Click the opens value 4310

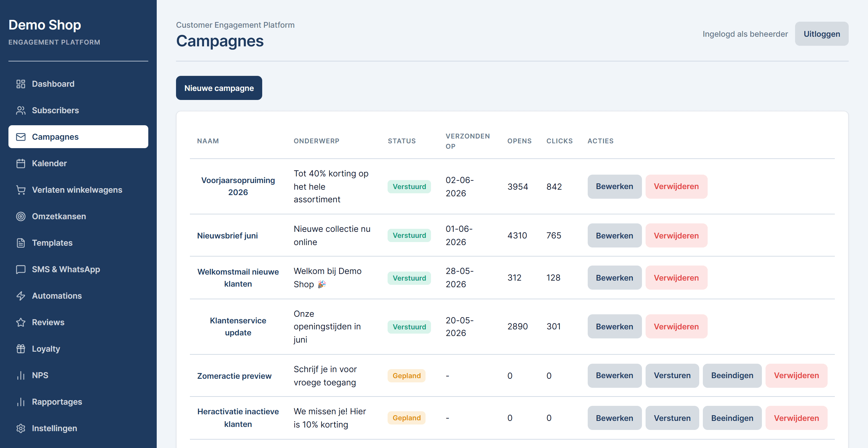(x=517, y=236)
